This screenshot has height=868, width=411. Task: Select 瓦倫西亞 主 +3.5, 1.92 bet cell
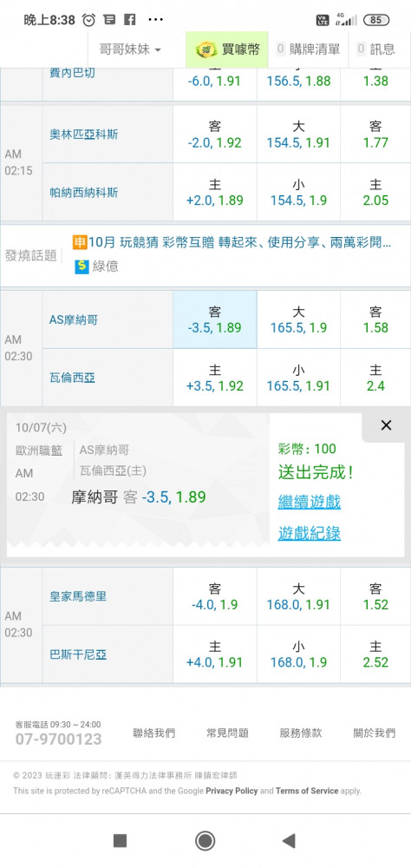[215, 378]
